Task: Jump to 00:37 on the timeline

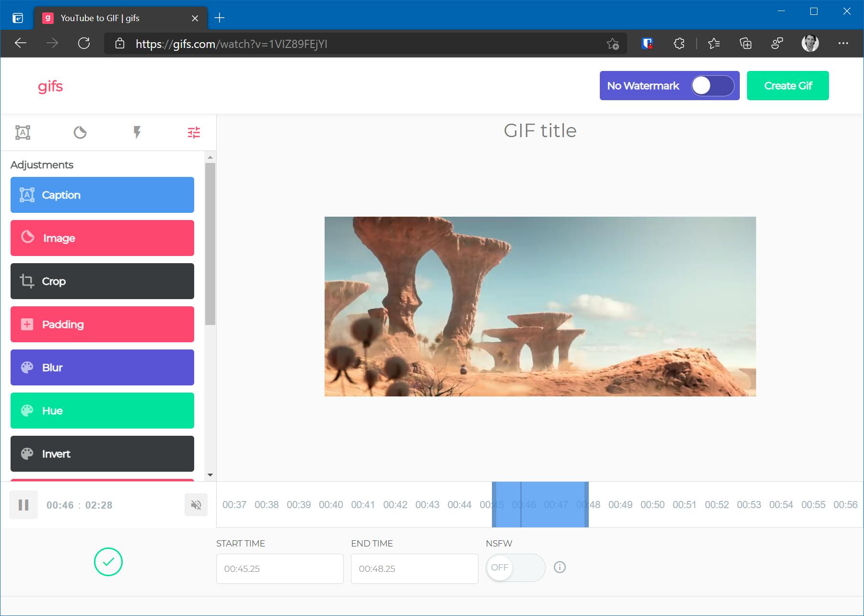Action: pos(234,505)
